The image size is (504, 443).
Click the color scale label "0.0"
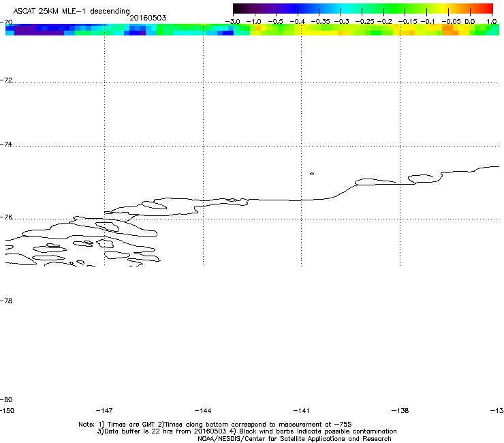(x=470, y=22)
